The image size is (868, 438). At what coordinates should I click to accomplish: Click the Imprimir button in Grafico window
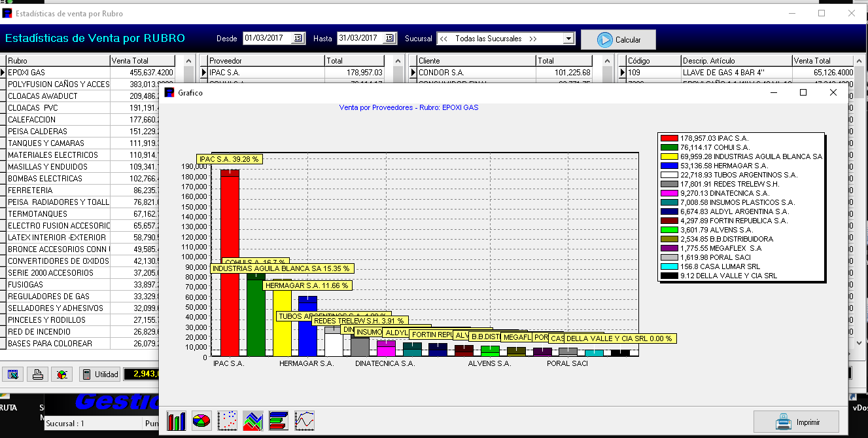(x=796, y=422)
